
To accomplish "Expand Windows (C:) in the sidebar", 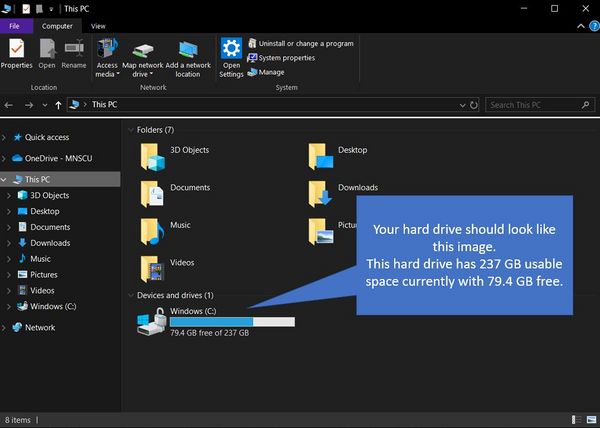I will click(9, 306).
